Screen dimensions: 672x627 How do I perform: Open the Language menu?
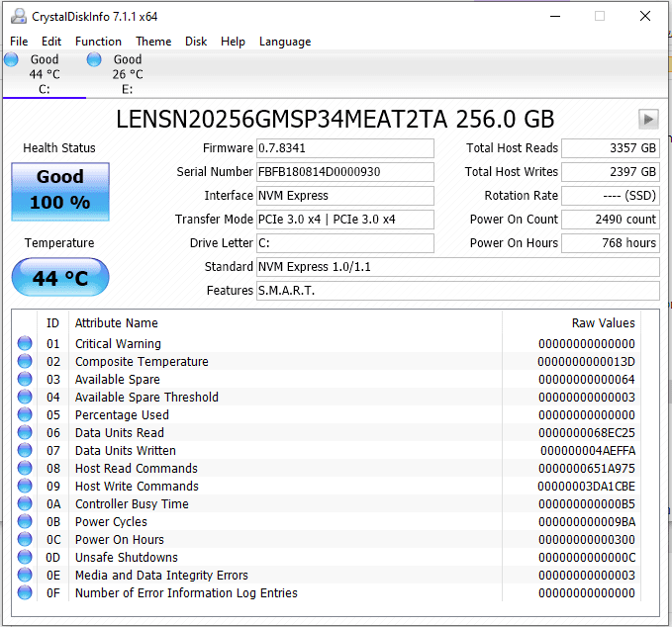click(x=285, y=42)
